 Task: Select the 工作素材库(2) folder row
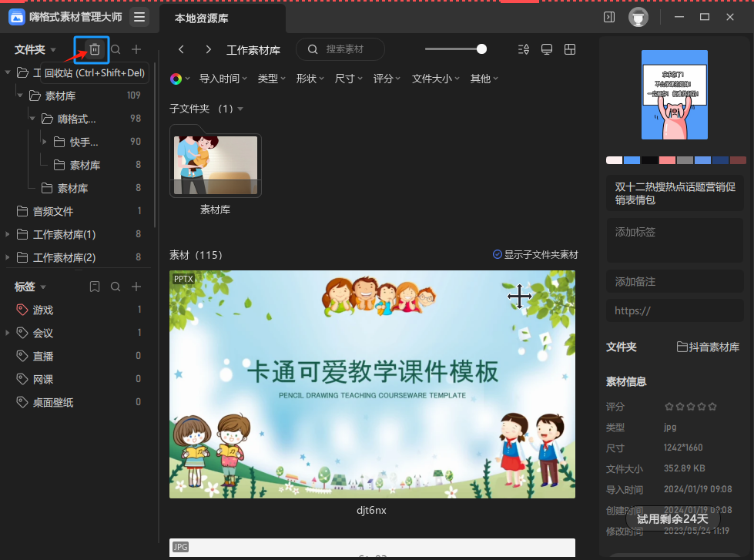click(x=75, y=257)
